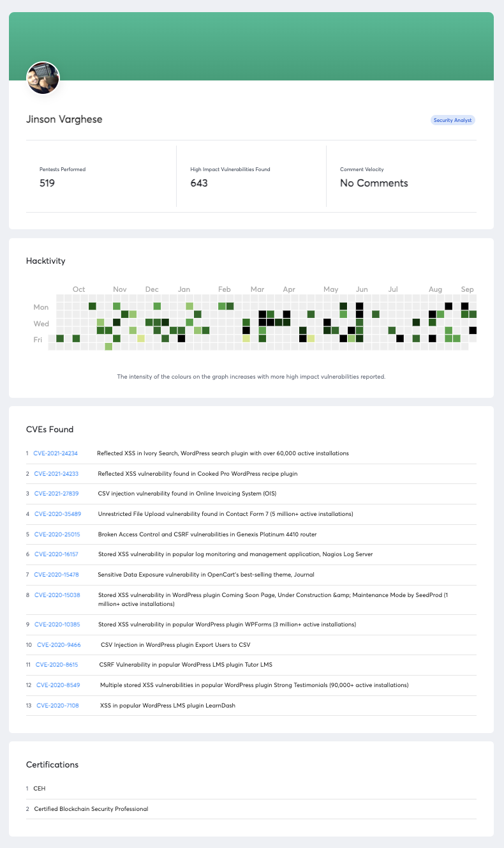
Task: Click the Security Analyst badge
Action: coord(452,120)
